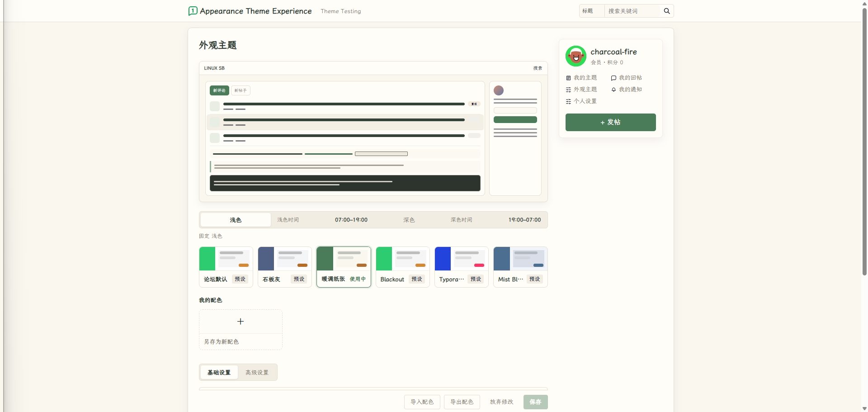The image size is (868, 412).
Task: Select the 深色 mode segment
Action: tap(409, 220)
